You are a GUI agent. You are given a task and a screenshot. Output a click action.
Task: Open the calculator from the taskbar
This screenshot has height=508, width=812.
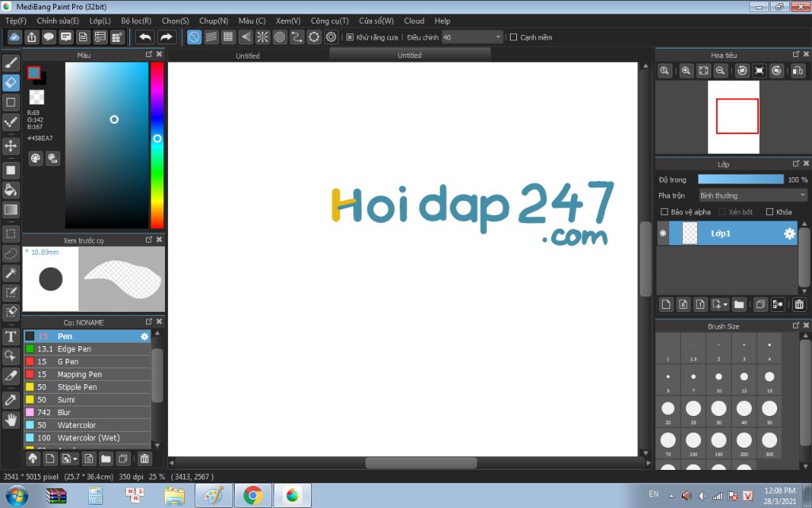(95, 496)
